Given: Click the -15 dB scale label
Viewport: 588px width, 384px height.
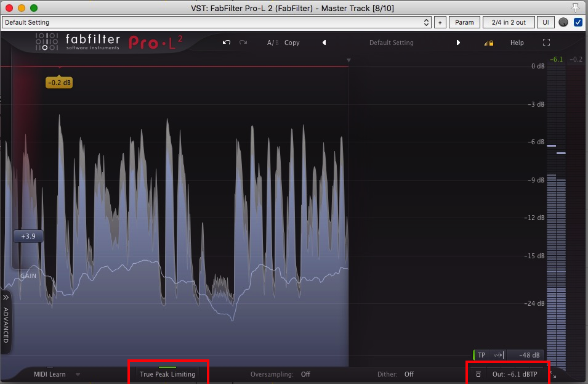Looking at the screenshot, I should pos(534,256).
